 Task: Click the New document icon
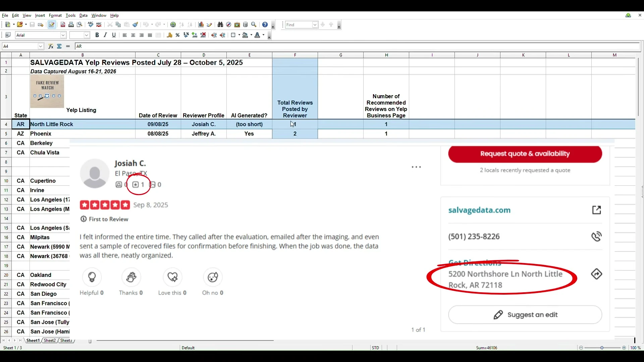pos(8,24)
